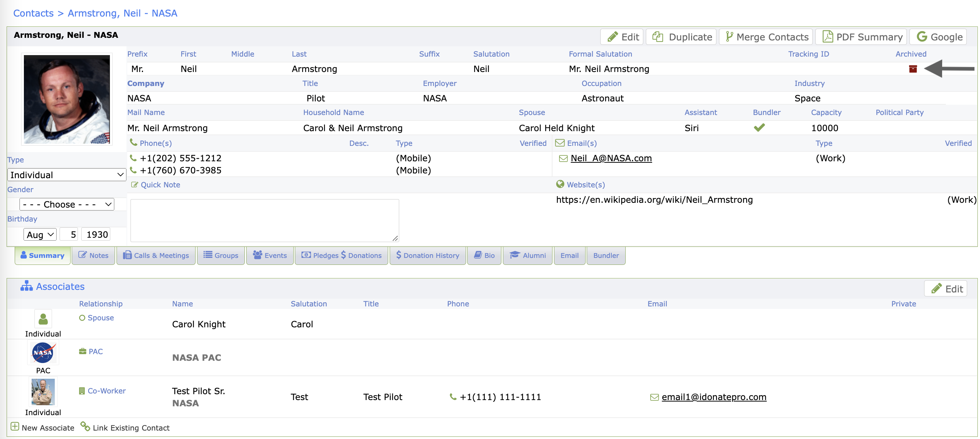
Task: Click the Capacity value 10000
Action: [825, 128]
